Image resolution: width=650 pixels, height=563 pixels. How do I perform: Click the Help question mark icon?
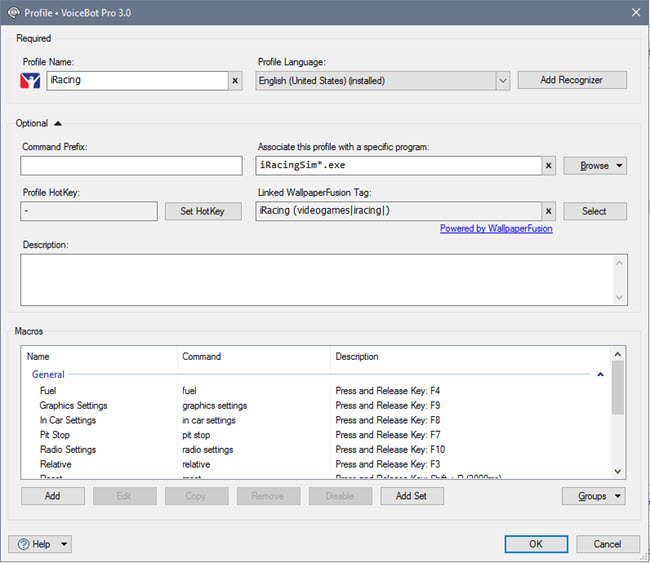coord(24,544)
